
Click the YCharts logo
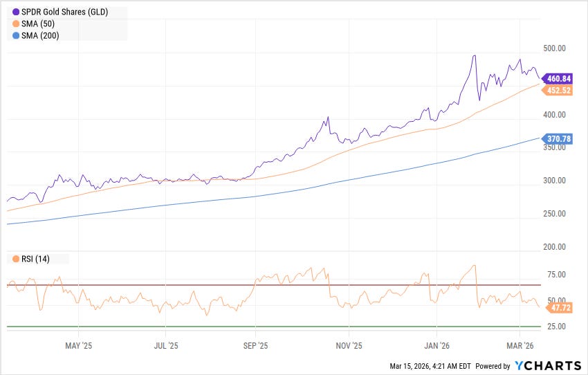[548, 365]
